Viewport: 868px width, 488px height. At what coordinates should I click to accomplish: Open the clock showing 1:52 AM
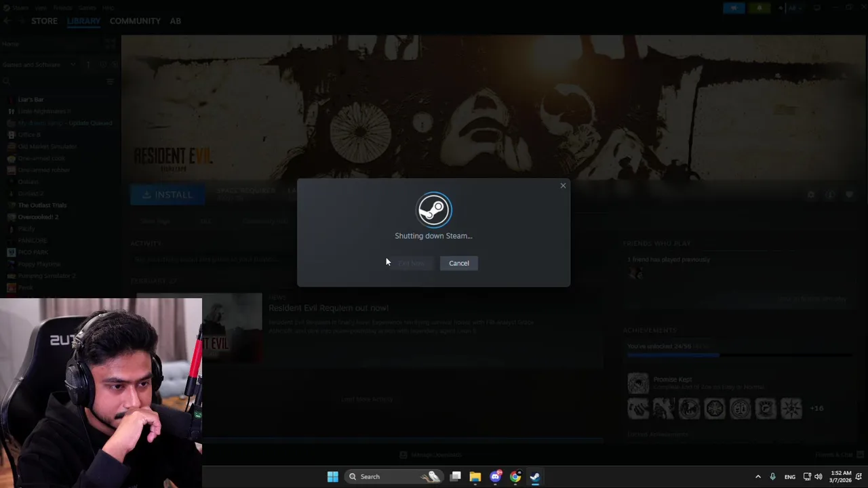(841, 476)
